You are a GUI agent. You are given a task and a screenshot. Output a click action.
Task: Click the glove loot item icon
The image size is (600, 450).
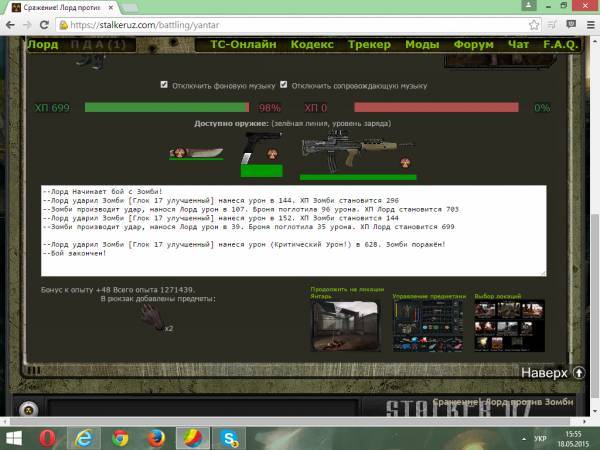[152, 317]
